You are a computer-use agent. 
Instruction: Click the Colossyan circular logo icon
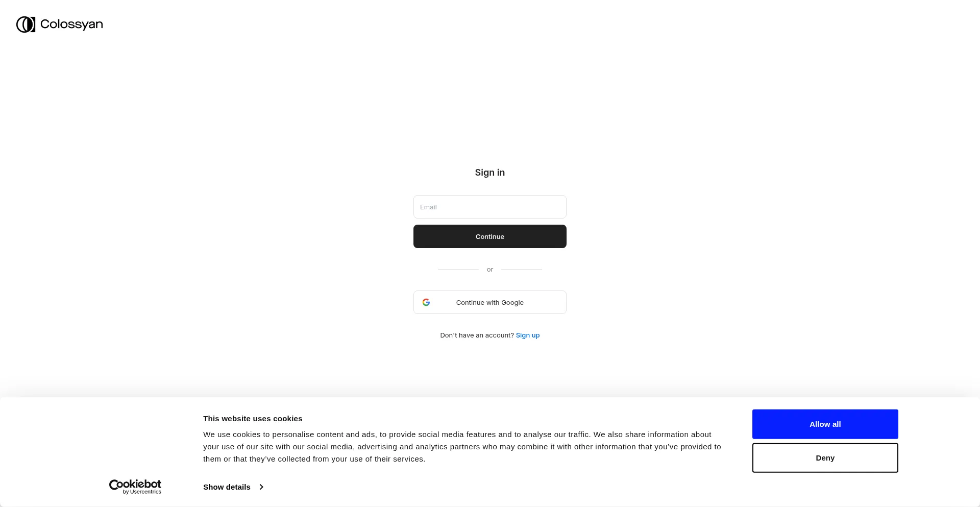tap(26, 25)
